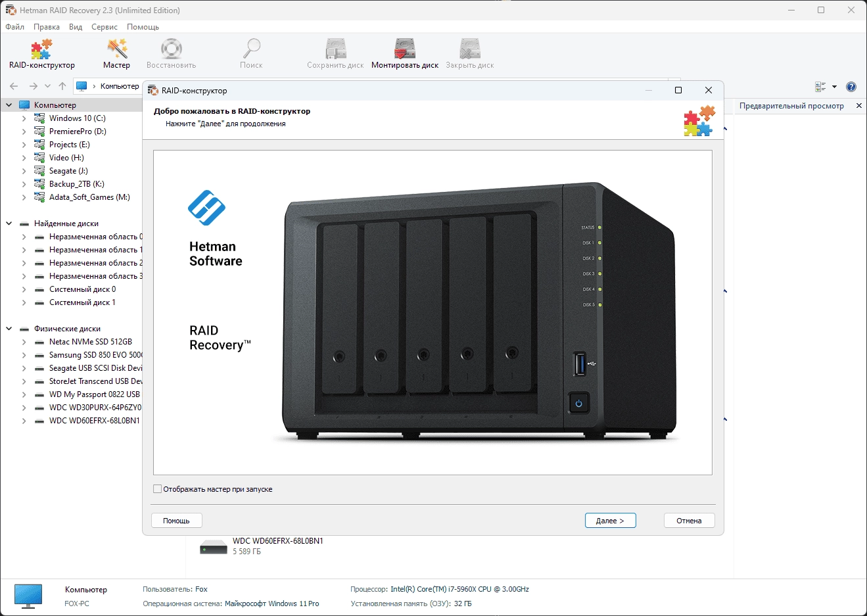Close the RAID-конструктор dialog
Screen dimensions: 867x616
[x=709, y=90]
